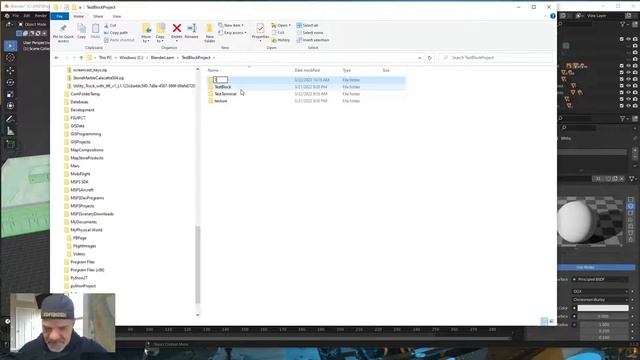This screenshot has height=360, width=640.
Task: Switch to Large icons view in Explorer
Action: (551, 322)
